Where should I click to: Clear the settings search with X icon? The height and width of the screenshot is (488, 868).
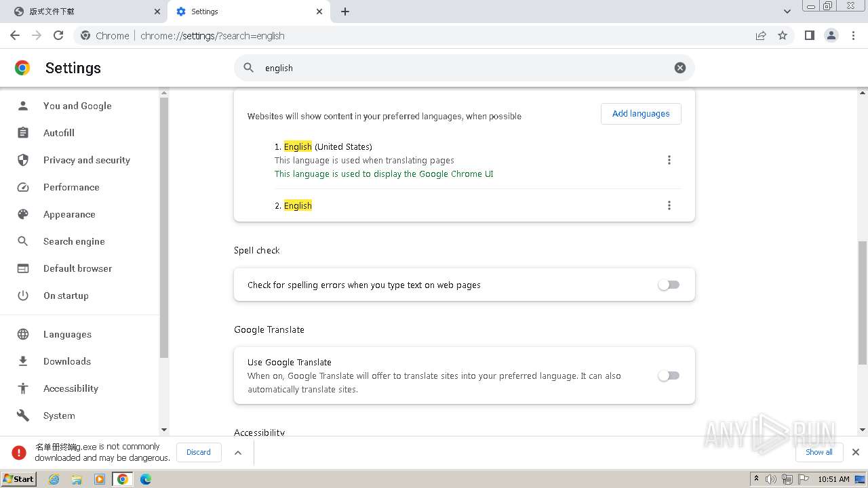pos(679,68)
